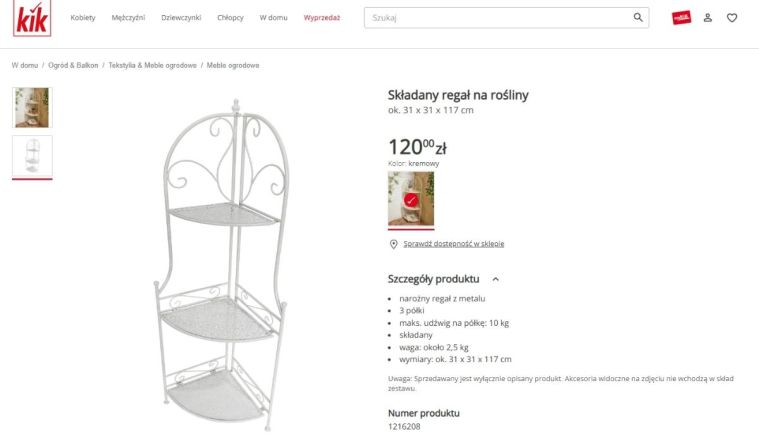
Task: Open the Kobiety menu
Action: point(83,18)
